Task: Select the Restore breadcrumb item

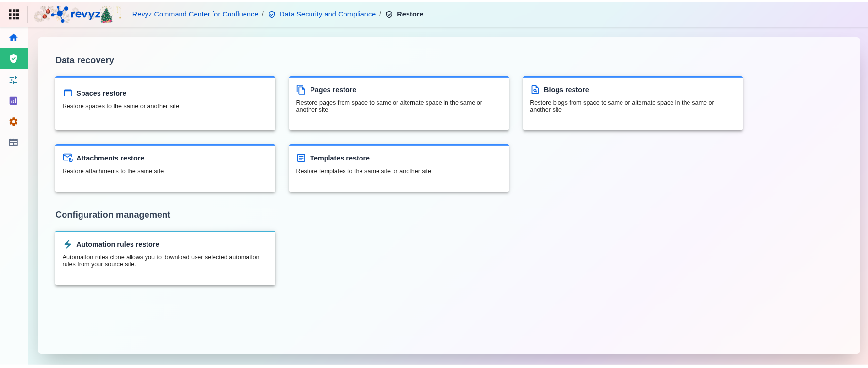Action: [409, 14]
